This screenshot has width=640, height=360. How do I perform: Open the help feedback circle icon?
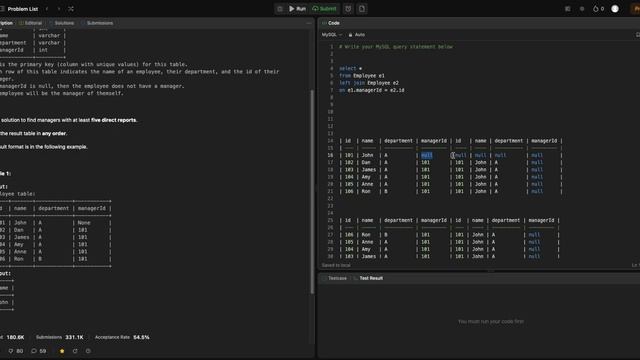coord(88,351)
